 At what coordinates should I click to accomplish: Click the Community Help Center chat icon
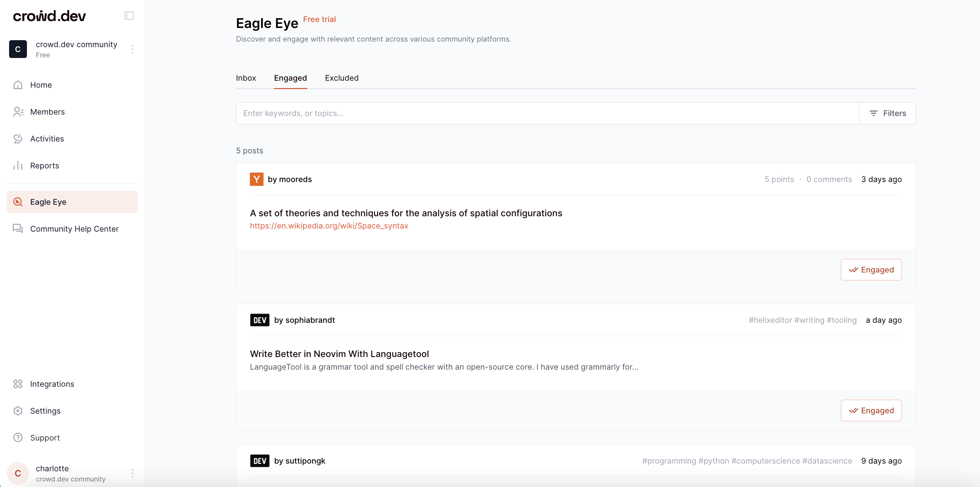[18, 229]
